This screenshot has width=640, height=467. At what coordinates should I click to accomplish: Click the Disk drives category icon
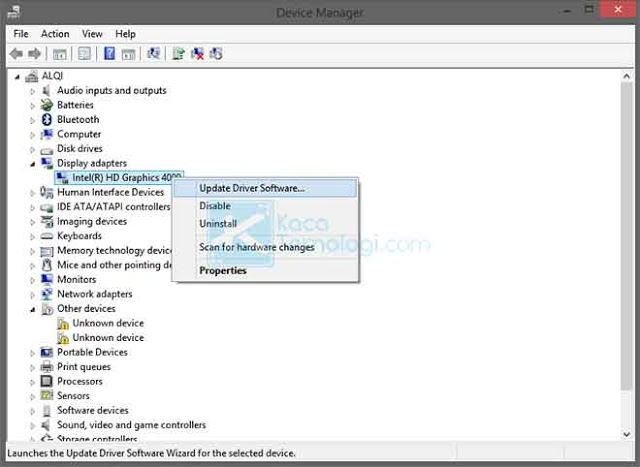(x=47, y=150)
